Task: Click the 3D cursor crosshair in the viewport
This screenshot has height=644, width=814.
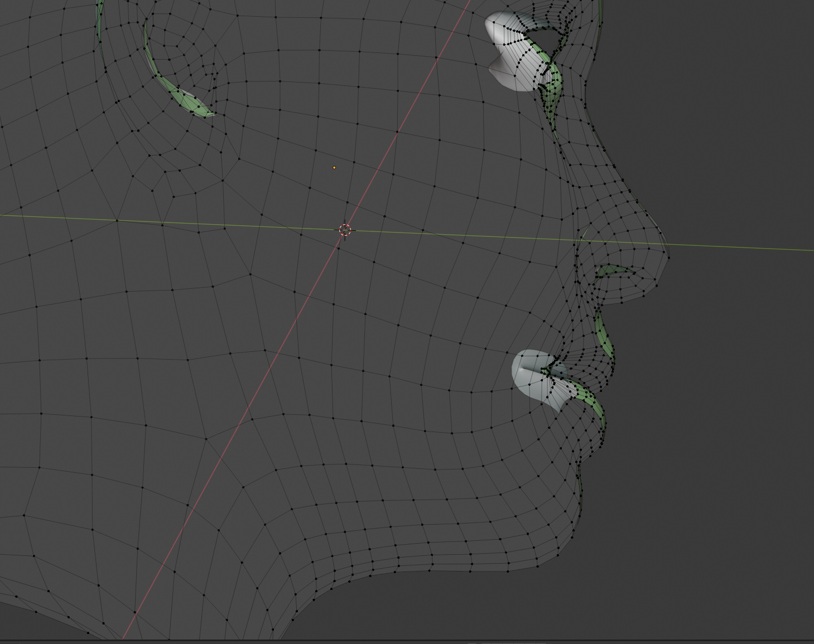Action: pyautogui.click(x=345, y=230)
